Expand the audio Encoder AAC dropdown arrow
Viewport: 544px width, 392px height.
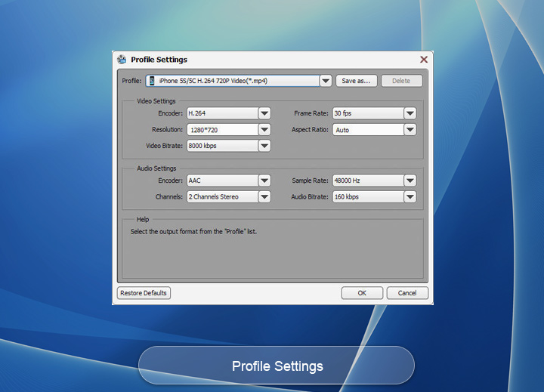pos(264,181)
